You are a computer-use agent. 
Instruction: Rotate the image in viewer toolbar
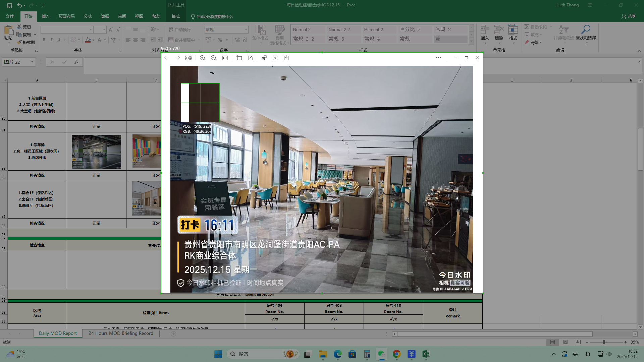(239, 58)
